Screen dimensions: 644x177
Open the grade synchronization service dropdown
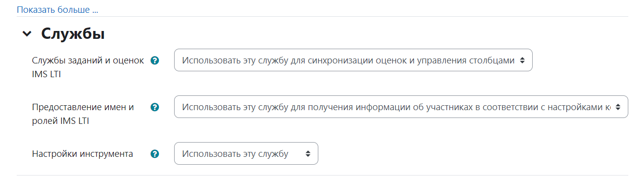coord(353,60)
